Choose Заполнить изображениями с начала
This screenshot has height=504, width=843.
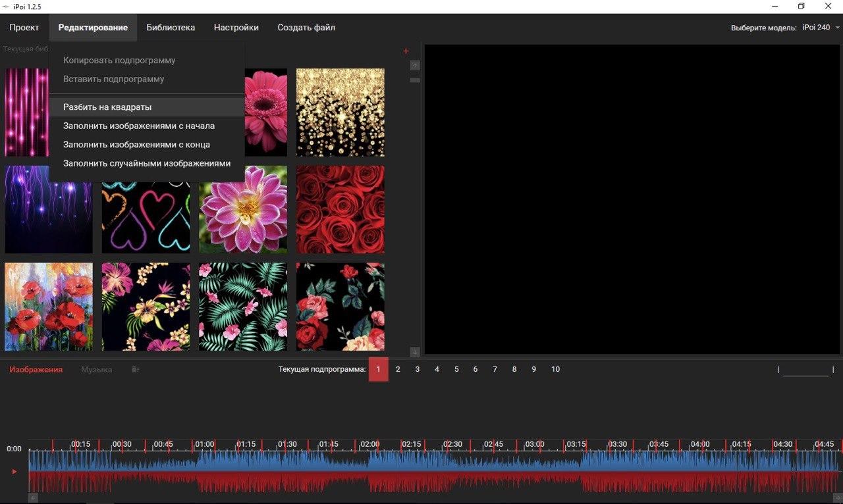pyautogui.click(x=147, y=126)
